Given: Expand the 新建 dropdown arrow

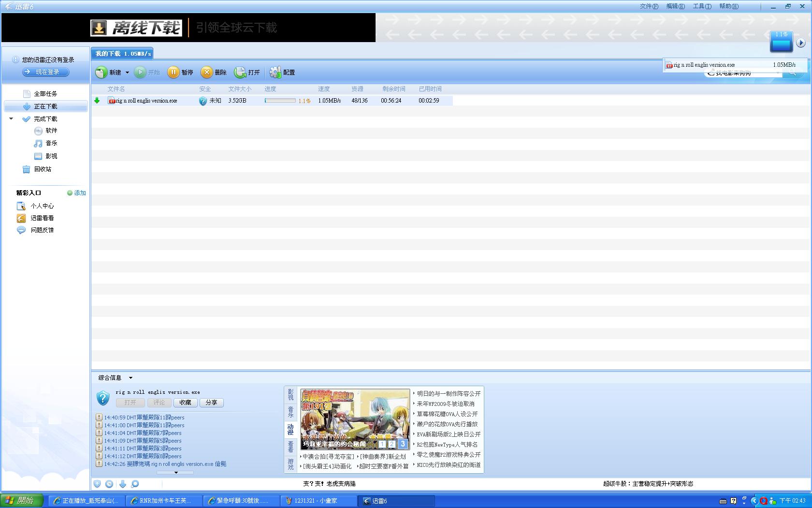Looking at the screenshot, I should 127,73.
